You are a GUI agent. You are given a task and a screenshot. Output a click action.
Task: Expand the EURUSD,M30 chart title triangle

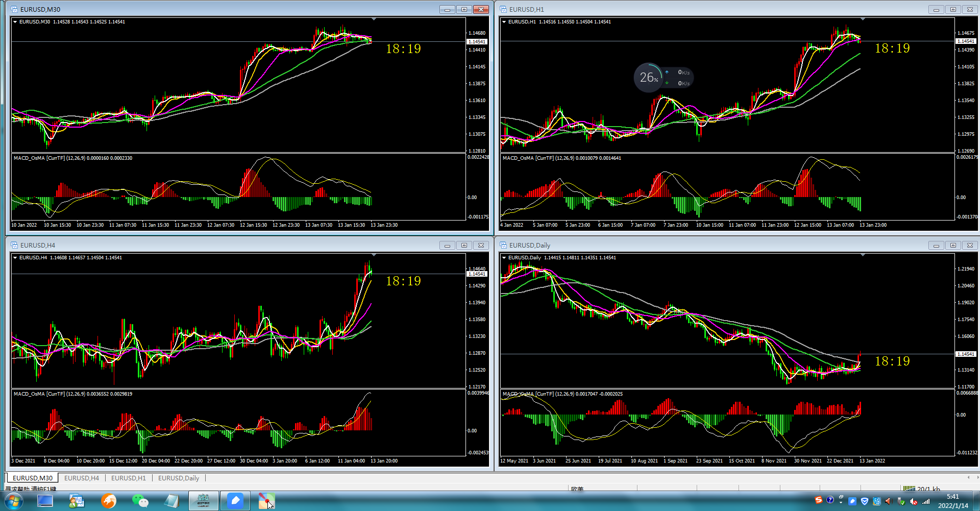coord(15,22)
